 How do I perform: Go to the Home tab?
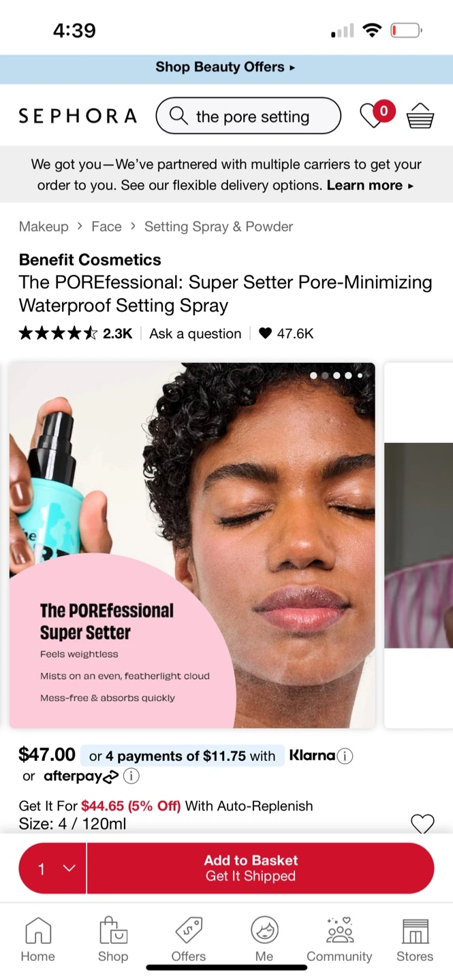(x=37, y=939)
